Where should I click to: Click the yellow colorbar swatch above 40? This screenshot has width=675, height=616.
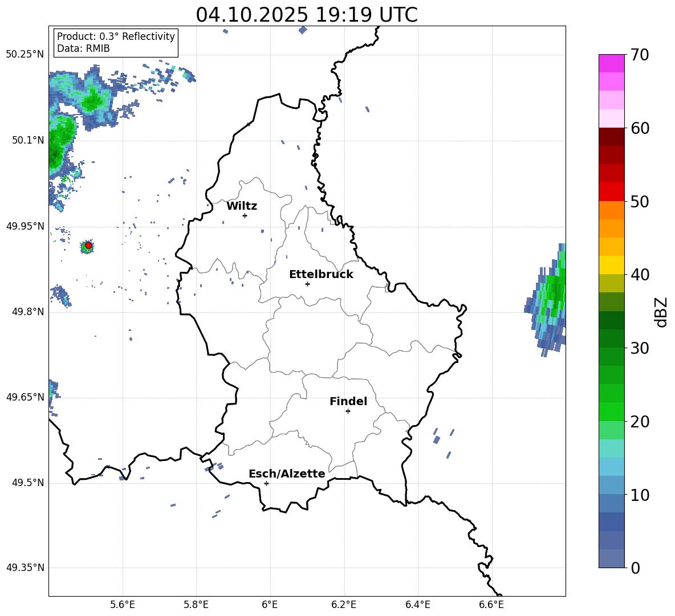[611, 265]
